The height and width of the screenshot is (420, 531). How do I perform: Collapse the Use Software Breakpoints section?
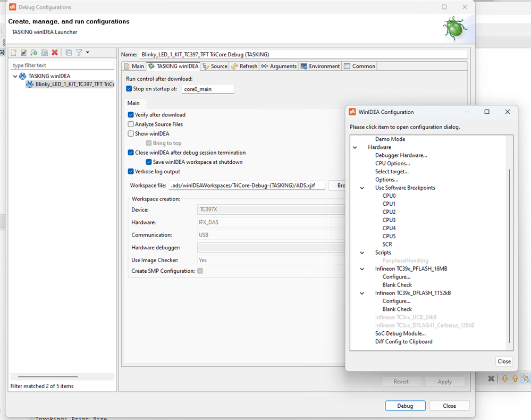pyautogui.click(x=361, y=188)
